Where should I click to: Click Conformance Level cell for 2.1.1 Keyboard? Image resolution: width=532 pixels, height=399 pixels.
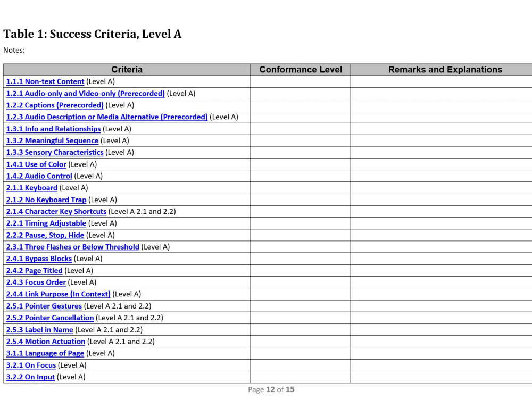tap(301, 188)
